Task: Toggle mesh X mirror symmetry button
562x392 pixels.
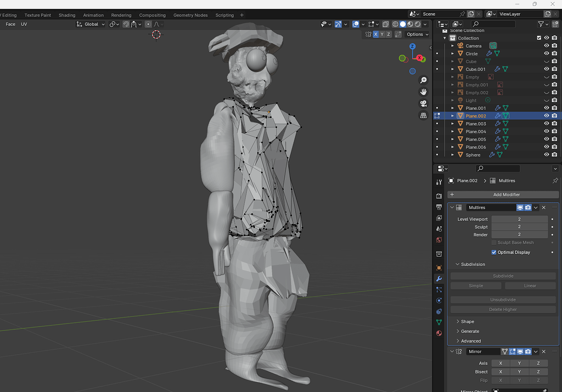Action: click(375, 34)
